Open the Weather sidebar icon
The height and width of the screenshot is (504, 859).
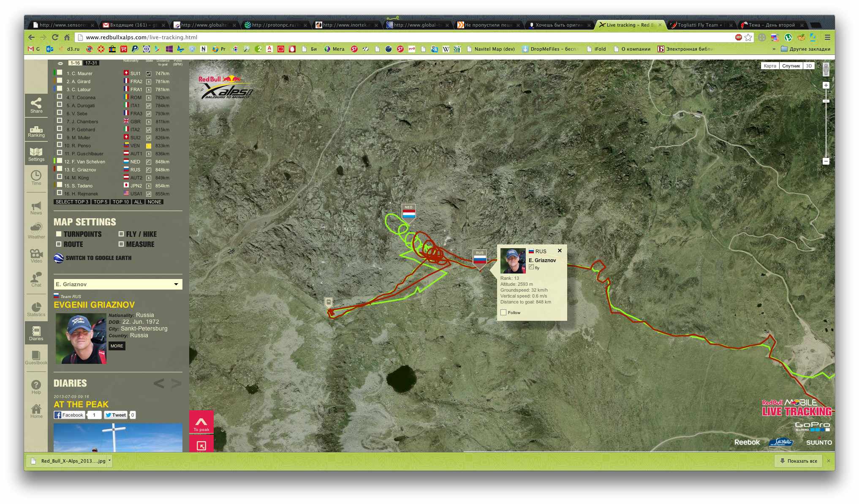coord(36,230)
